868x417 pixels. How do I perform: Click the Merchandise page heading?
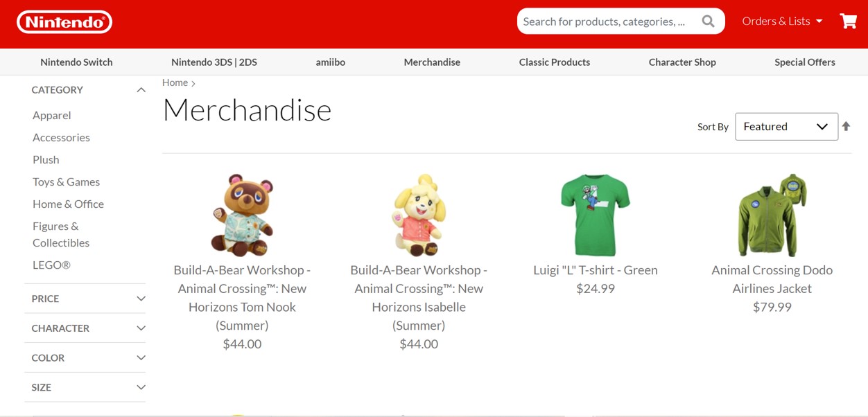click(247, 110)
